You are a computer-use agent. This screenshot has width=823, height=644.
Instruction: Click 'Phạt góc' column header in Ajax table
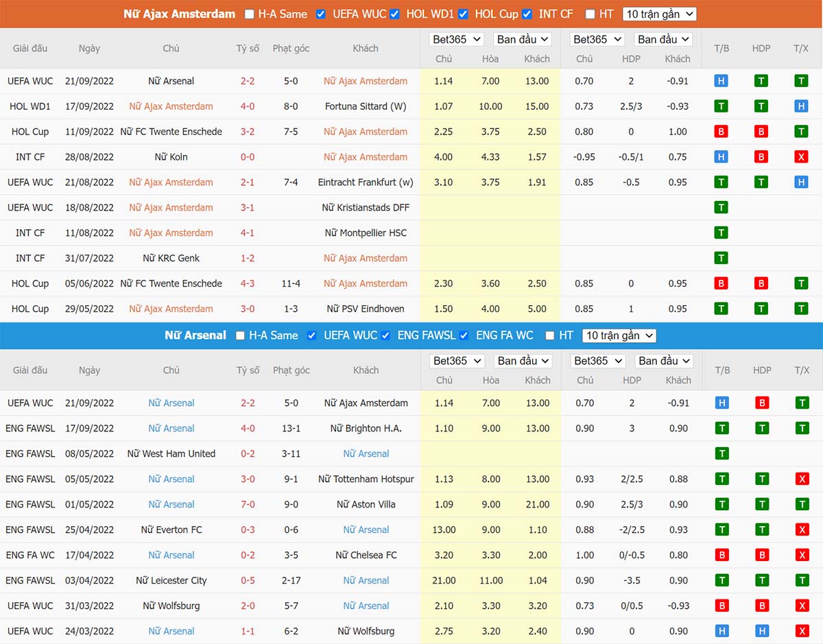[x=291, y=48]
